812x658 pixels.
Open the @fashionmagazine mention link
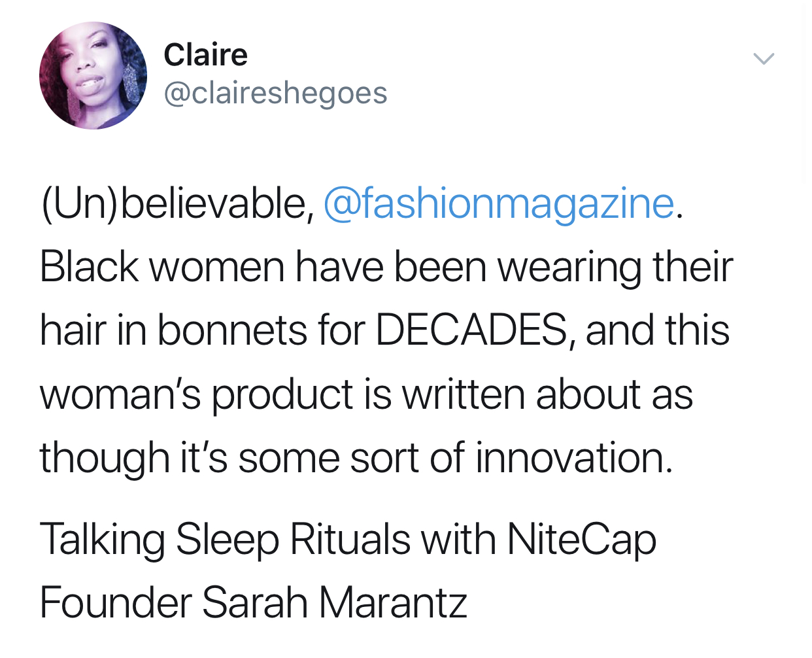[499, 203]
